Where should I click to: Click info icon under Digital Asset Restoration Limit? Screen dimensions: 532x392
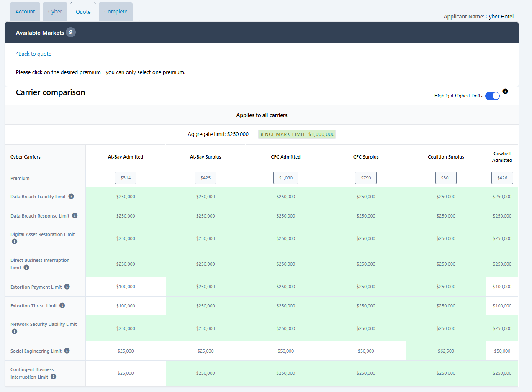coord(14,242)
